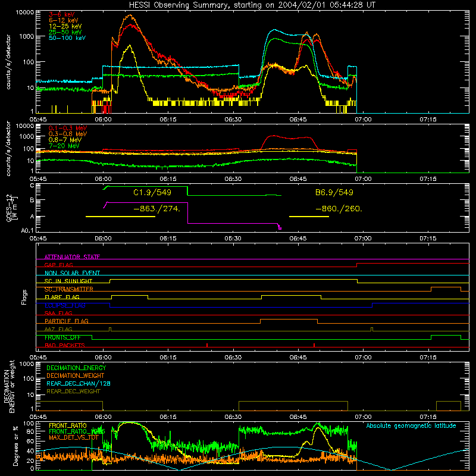
Task: Click the later red BAD_PACKETS tick marker
Action: pyautogui.click(x=314, y=345)
